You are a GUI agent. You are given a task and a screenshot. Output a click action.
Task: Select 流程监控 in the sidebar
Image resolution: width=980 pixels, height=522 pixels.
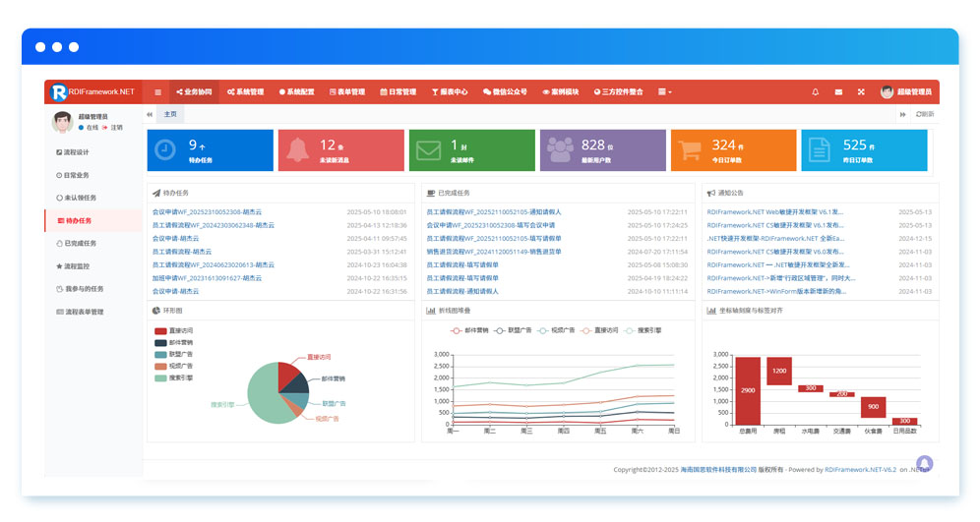pyautogui.click(x=77, y=266)
